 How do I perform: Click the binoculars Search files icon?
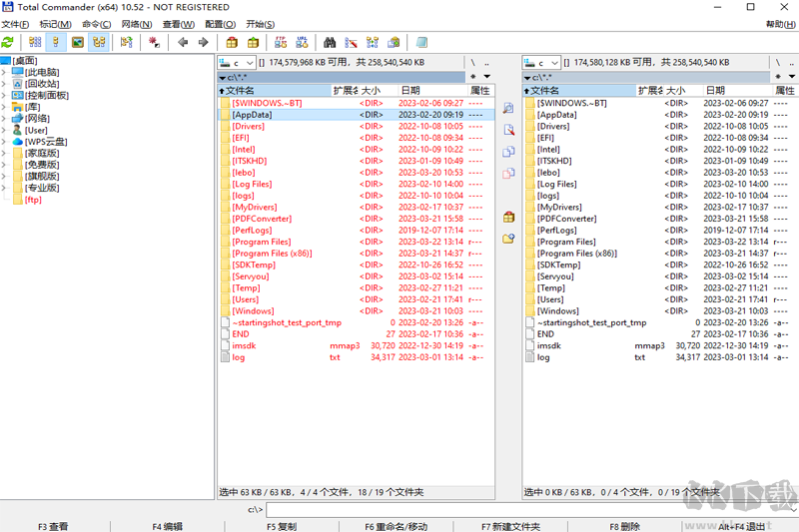pyautogui.click(x=330, y=42)
